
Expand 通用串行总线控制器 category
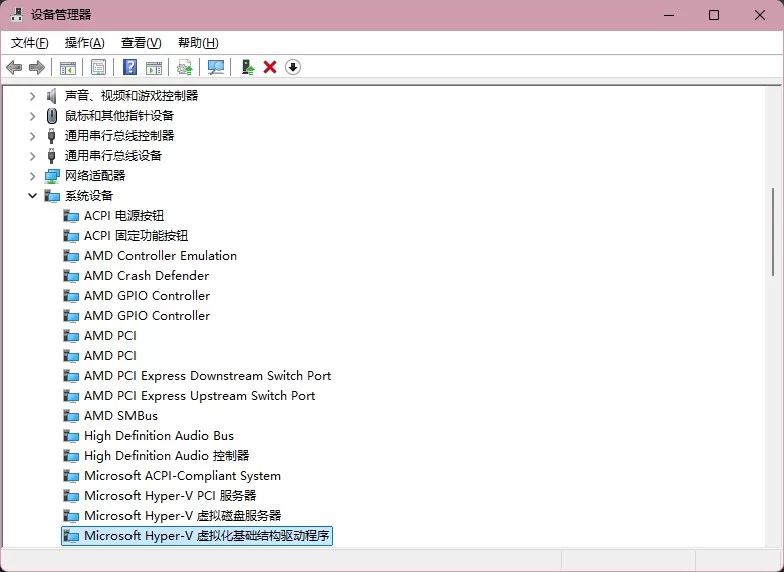(x=32, y=136)
